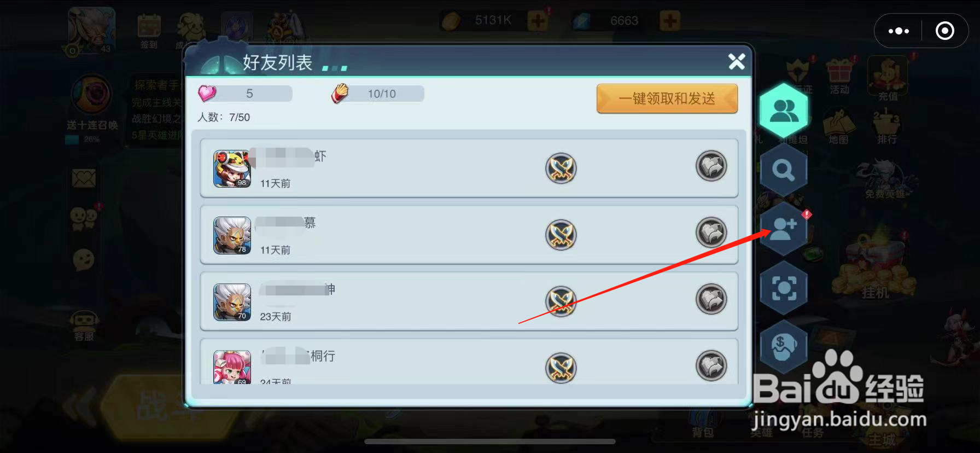Open the mini program three-dot menu

(x=899, y=31)
